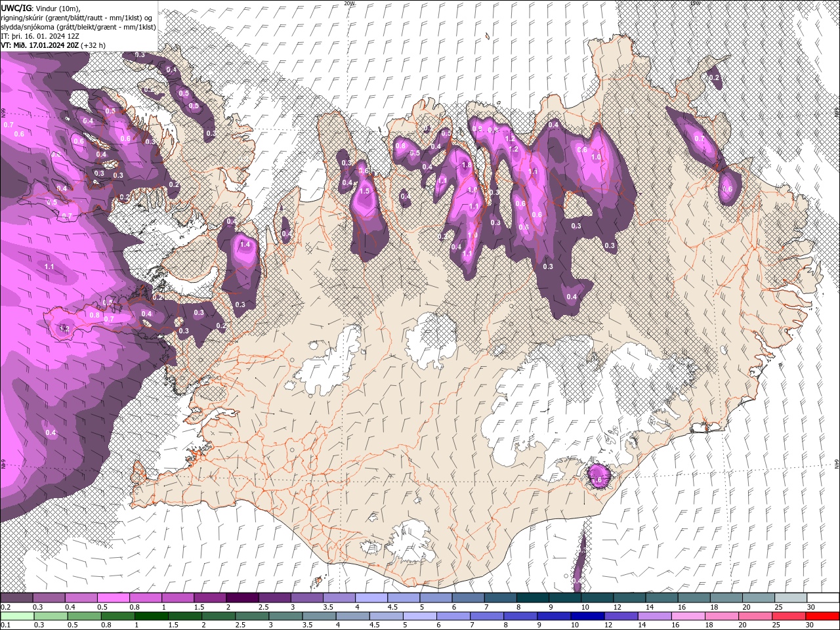Pick the snow swatch between 3 and 3.5
Image resolution: width=840 pixels, height=630 pixels.
tap(306, 598)
